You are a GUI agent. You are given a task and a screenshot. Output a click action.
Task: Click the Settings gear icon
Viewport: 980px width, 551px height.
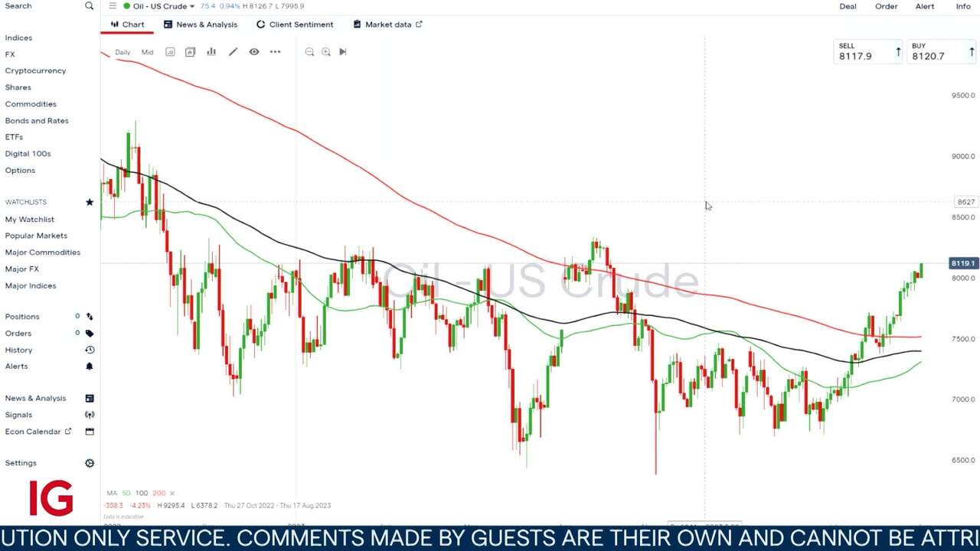coord(90,463)
